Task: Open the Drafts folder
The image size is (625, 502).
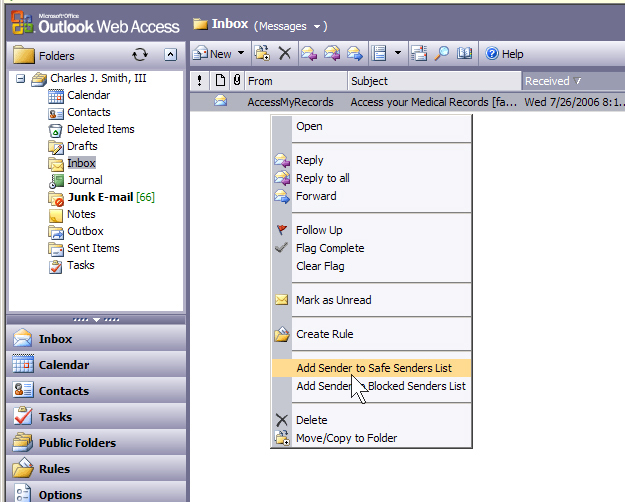Action: (x=73, y=146)
